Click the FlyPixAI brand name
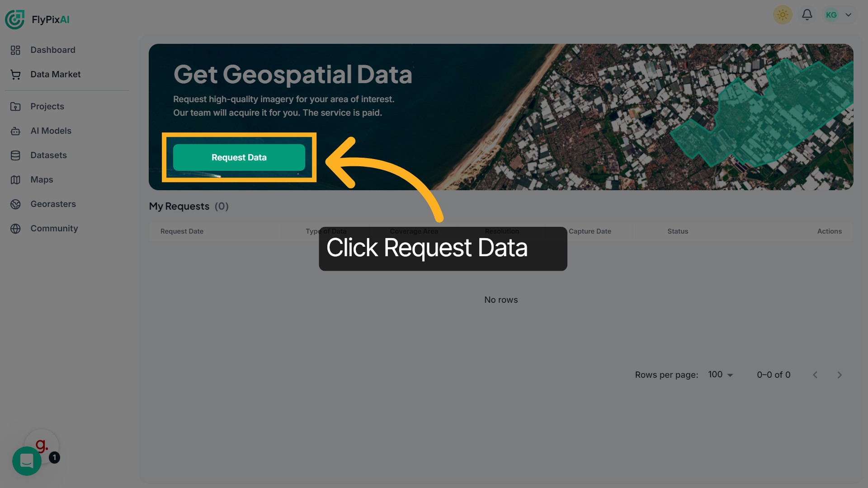The width and height of the screenshot is (868, 488). pos(51,20)
